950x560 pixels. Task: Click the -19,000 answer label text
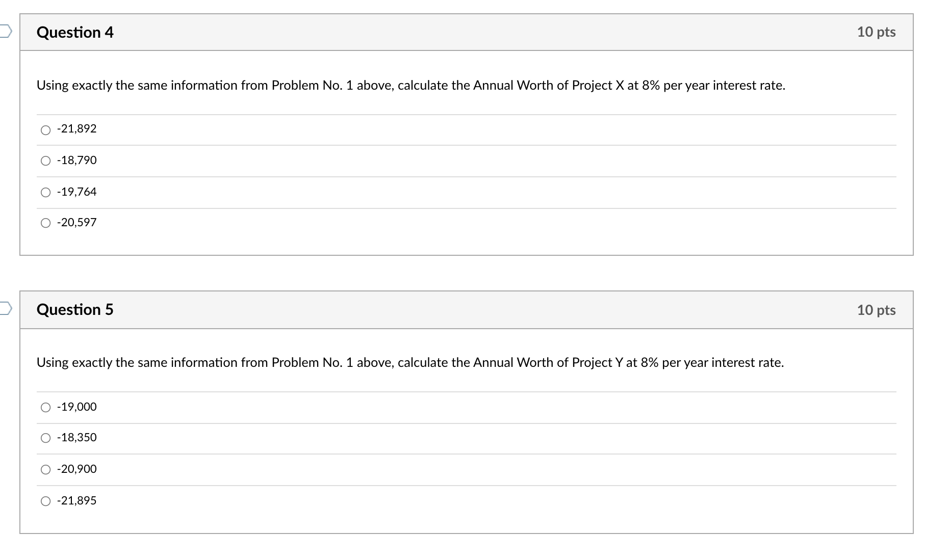77,407
